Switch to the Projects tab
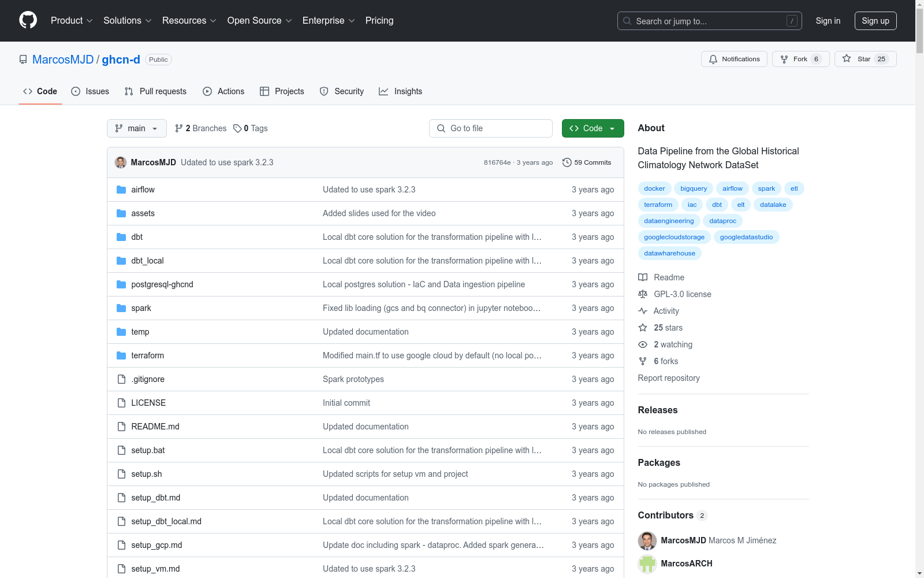The image size is (924, 578). tap(282, 91)
